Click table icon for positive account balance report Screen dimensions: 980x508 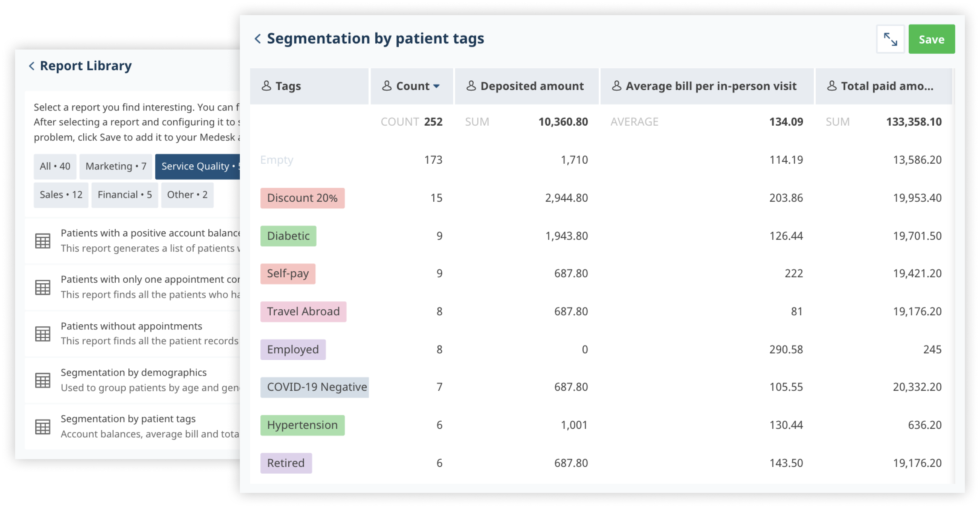tap(43, 241)
